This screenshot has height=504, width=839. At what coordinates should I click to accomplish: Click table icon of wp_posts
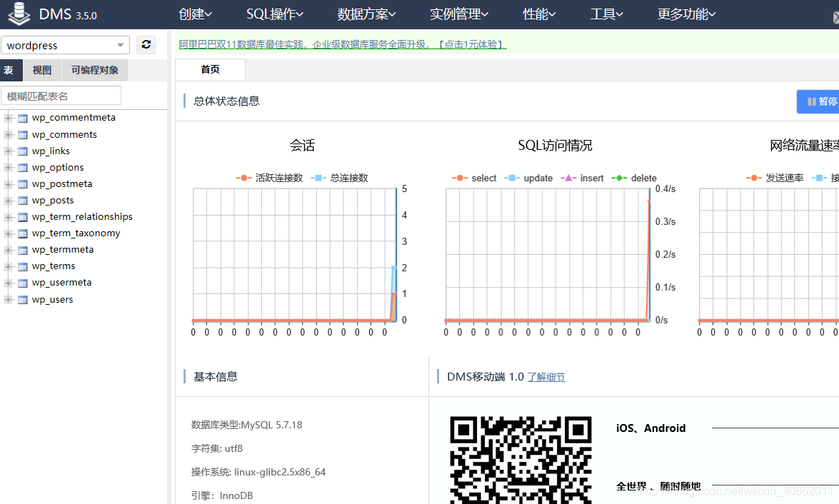tap(22, 201)
